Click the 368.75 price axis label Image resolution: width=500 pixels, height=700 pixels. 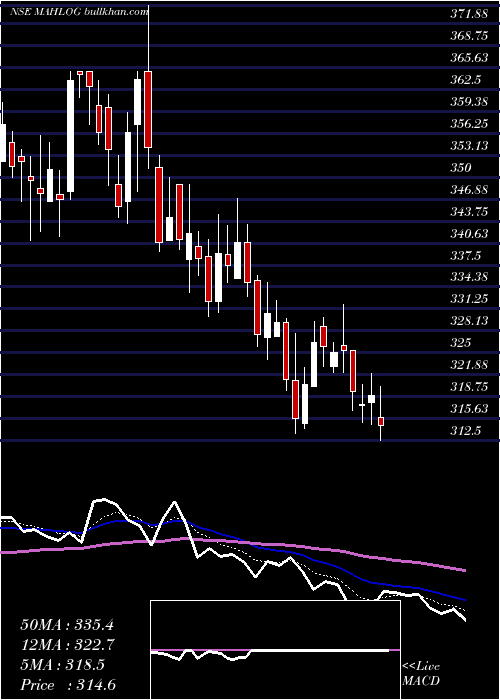[x=469, y=36]
